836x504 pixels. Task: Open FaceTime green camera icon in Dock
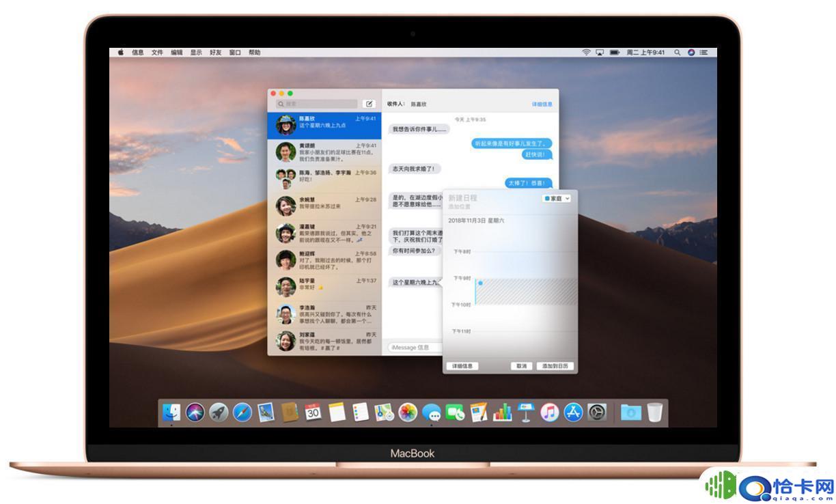[x=455, y=412]
